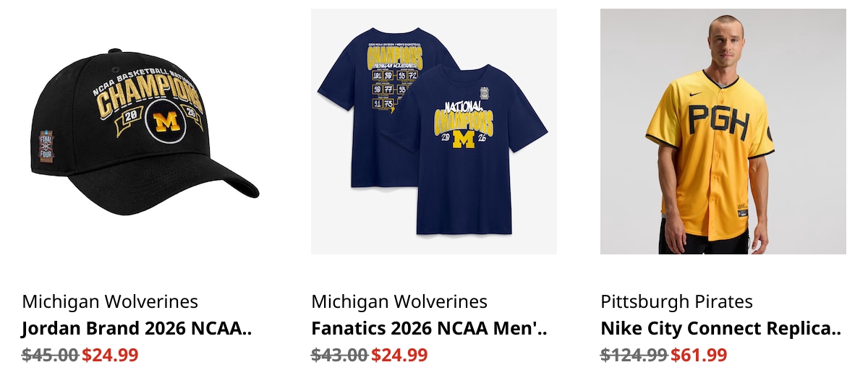Click the Michigan M logo on the cap
The image size is (868, 383).
point(167,121)
